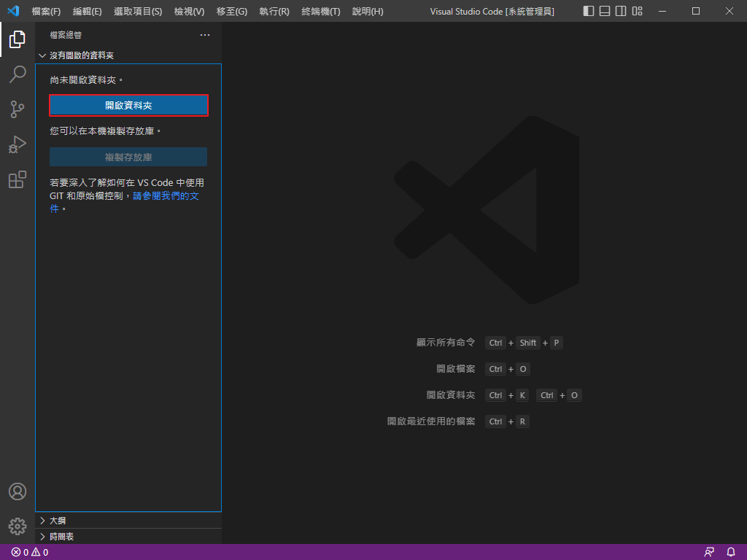
Task: Open the 檔案(F) menu
Action: point(46,12)
